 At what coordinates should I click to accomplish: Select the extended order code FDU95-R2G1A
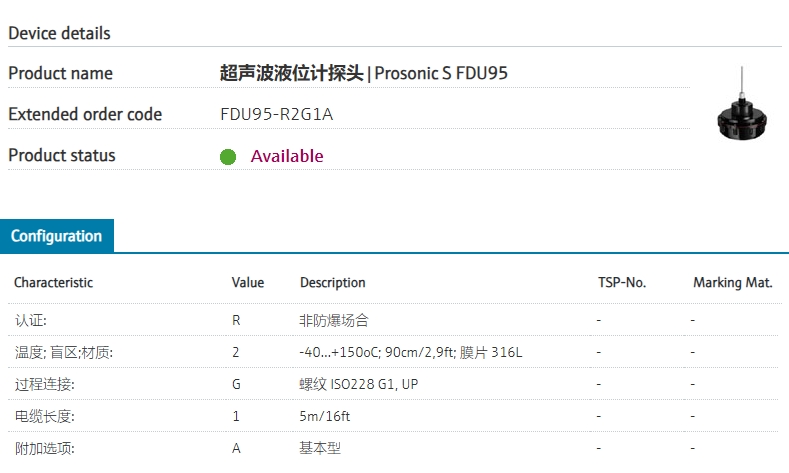coord(277,114)
